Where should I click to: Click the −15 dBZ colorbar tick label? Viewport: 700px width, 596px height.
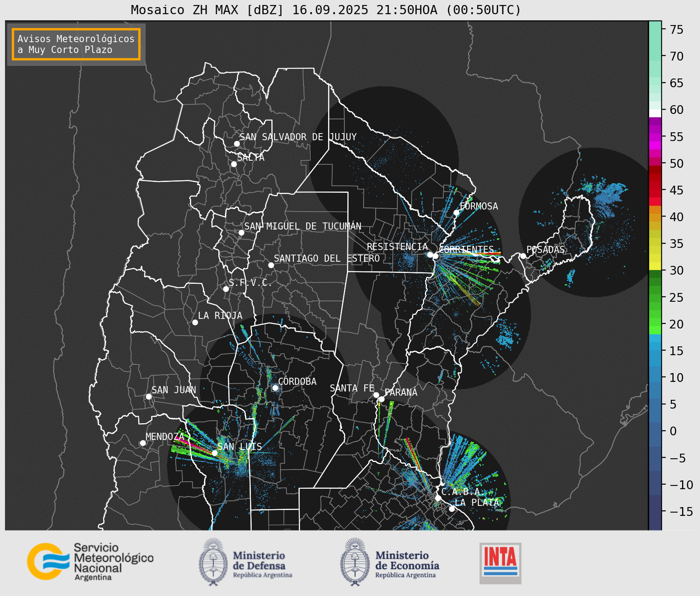(681, 511)
